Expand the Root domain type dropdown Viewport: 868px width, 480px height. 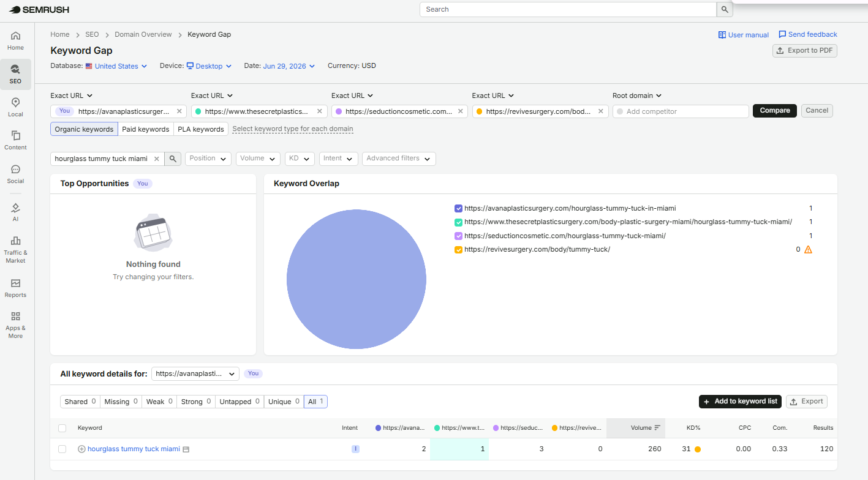pos(637,96)
